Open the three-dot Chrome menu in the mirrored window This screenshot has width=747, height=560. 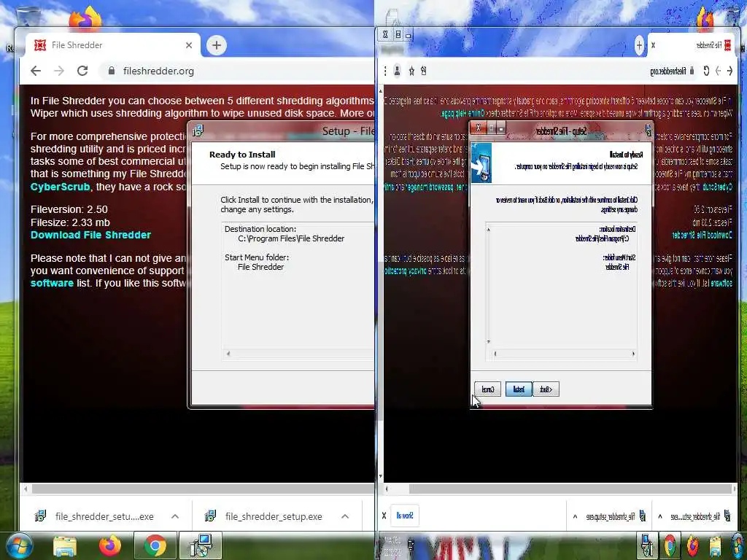385,71
